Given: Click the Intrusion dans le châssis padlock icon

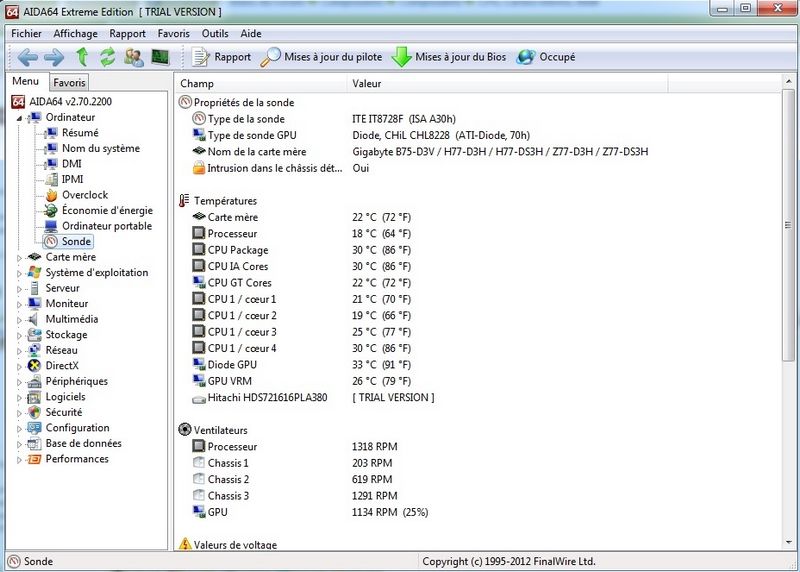Looking at the screenshot, I should pyautogui.click(x=198, y=167).
